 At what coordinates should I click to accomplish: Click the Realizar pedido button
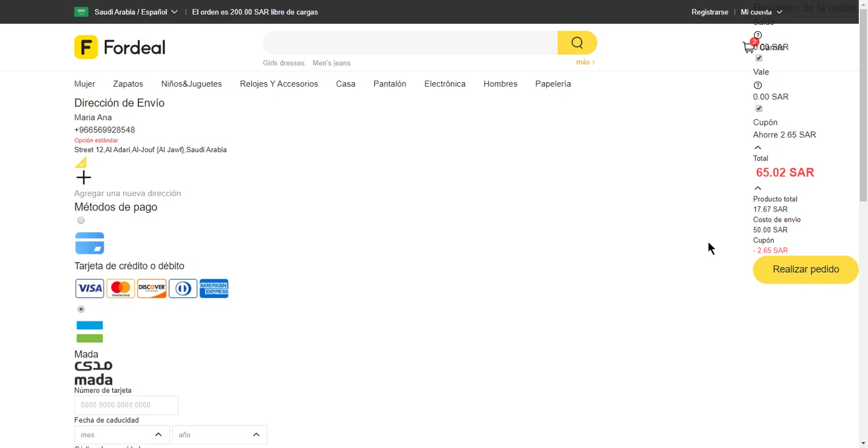click(x=806, y=270)
